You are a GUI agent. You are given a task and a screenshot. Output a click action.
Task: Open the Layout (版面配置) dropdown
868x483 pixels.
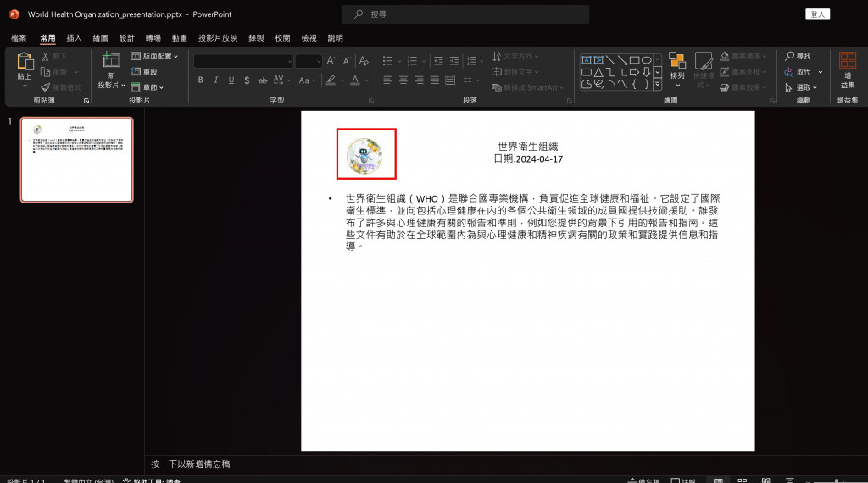[154, 56]
